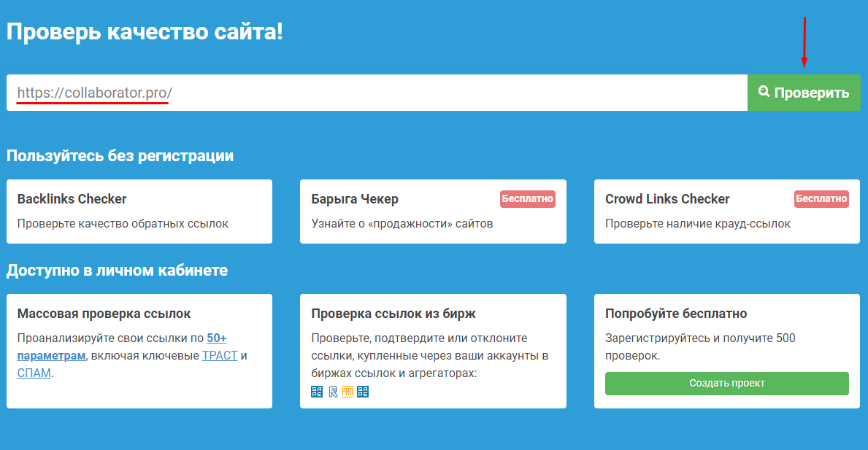Follow the "50+ параметрам" link

point(216,338)
